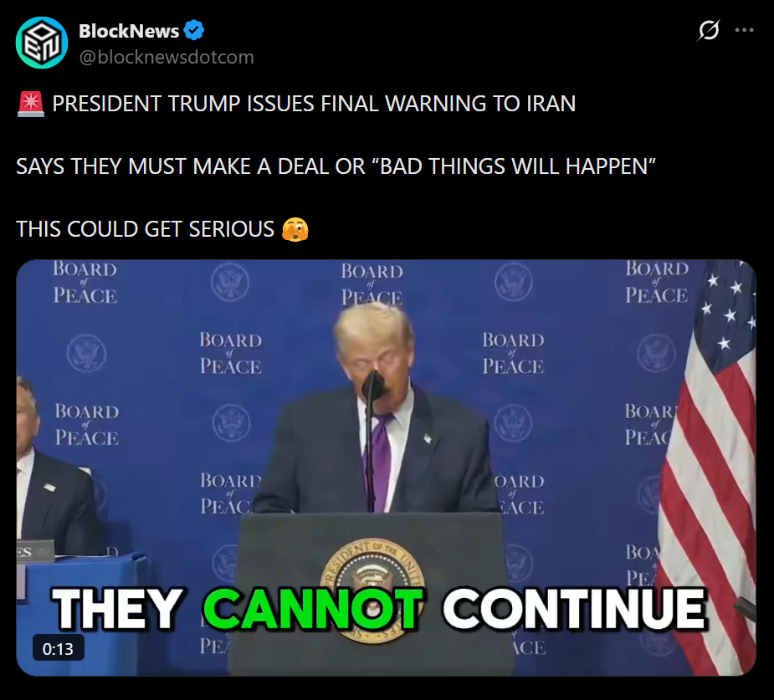Viewport: 774px width, 700px height.
Task: Click the line quoting "BAD THINGS WILL HAPPEN"
Action: (336, 166)
